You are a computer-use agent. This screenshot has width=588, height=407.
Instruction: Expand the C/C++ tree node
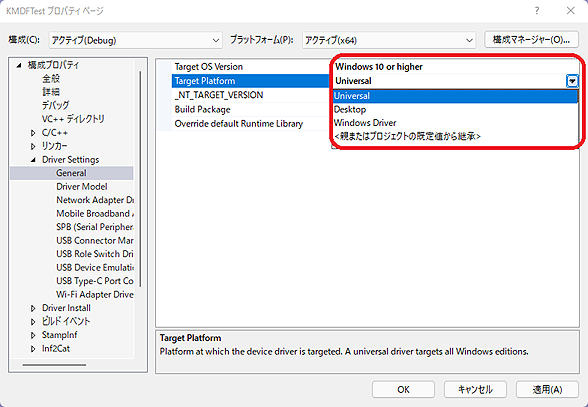click(33, 133)
